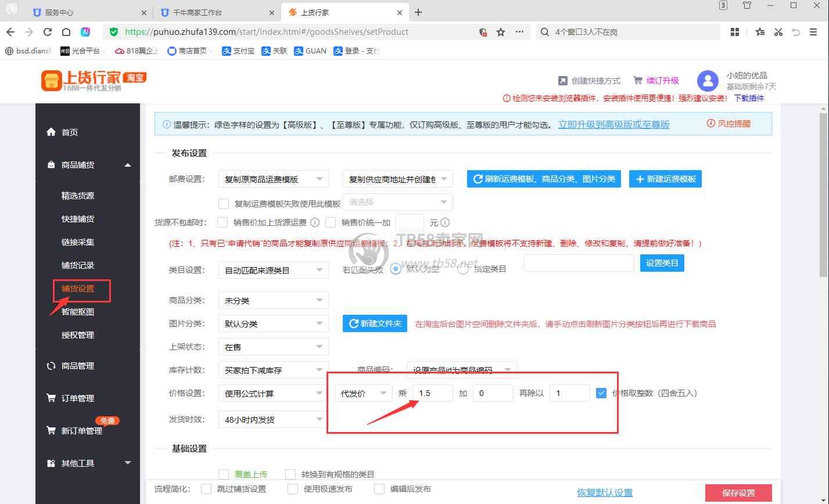Click the 上货行家 logo

[94, 80]
